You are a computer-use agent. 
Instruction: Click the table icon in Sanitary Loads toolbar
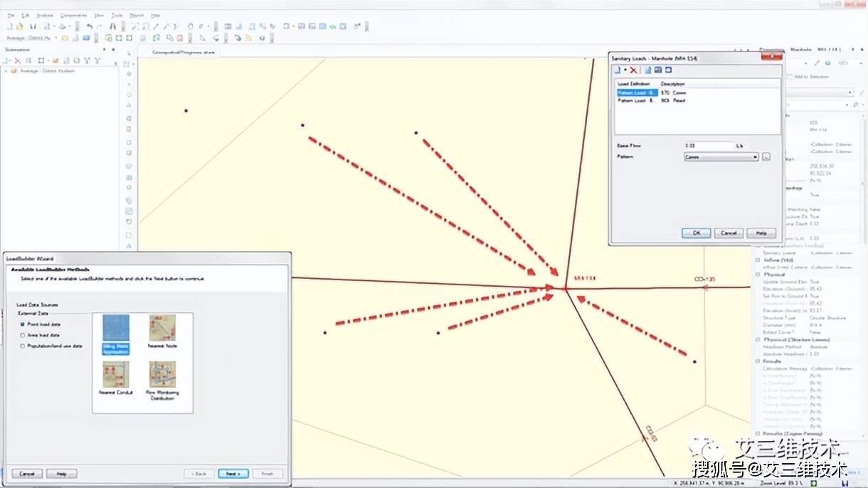point(658,70)
